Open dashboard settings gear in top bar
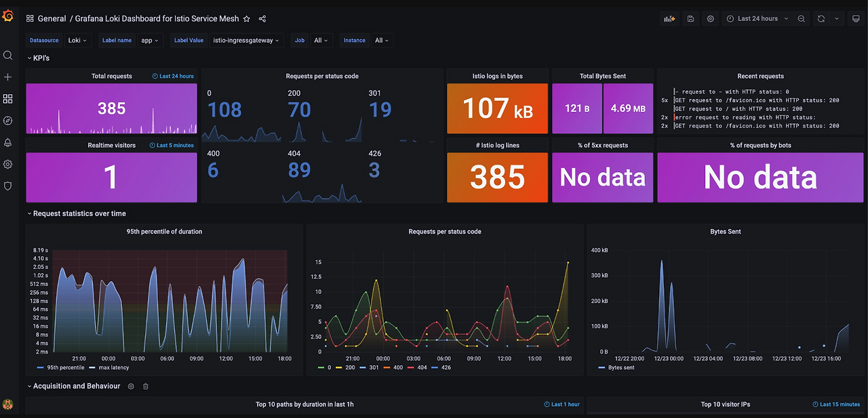The height and width of the screenshot is (418, 868). pyautogui.click(x=710, y=19)
